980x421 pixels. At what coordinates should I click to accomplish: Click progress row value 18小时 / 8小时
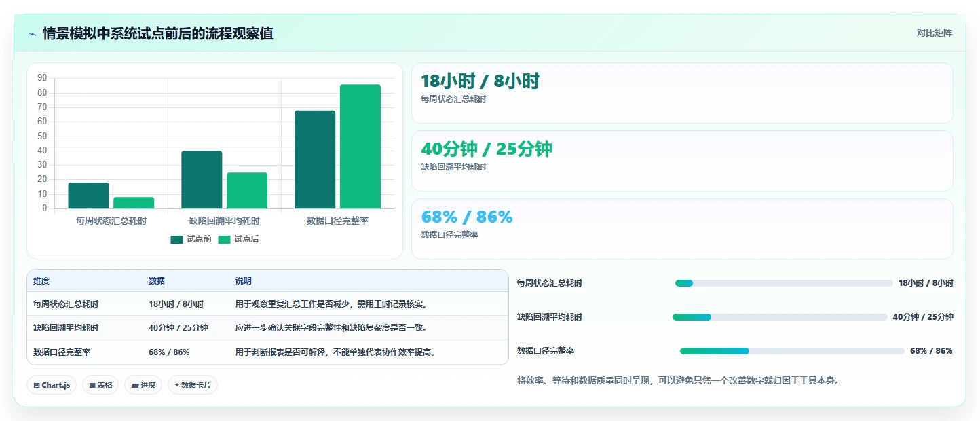coord(926,283)
